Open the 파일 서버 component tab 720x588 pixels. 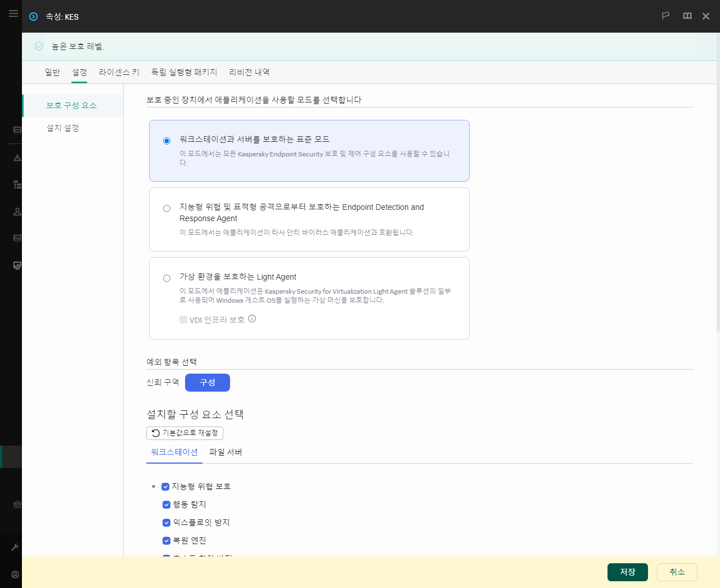[226, 452]
